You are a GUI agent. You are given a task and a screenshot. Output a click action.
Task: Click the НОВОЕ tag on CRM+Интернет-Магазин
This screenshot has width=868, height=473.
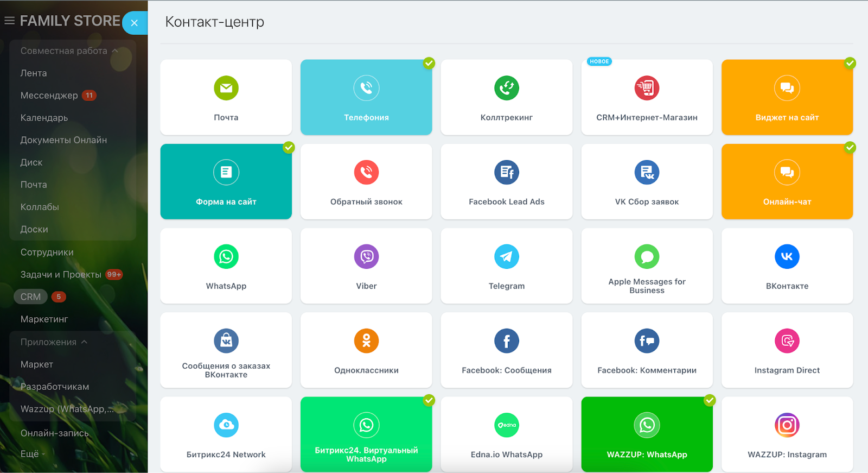599,61
